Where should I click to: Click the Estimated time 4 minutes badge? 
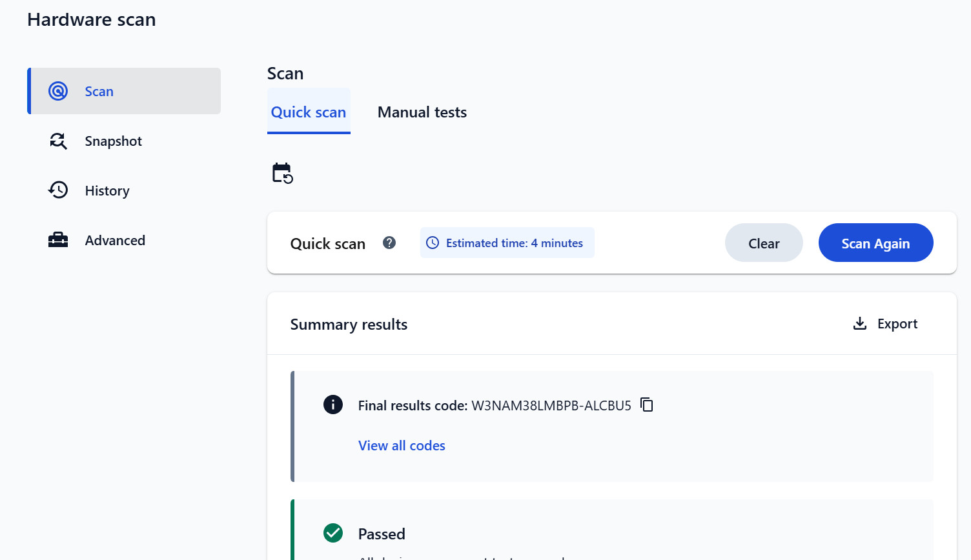click(x=507, y=243)
